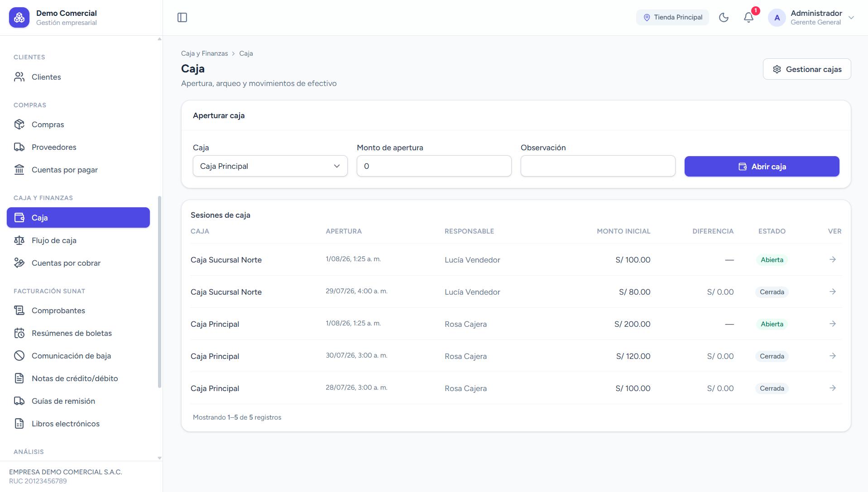Open the notifications bell
The height and width of the screenshot is (492, 868).
click(748, 18)
